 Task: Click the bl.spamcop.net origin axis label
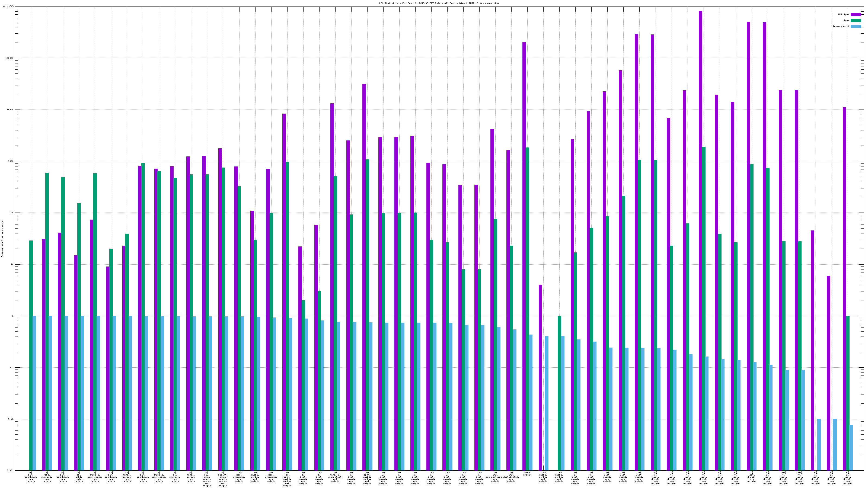click(175, 477)
